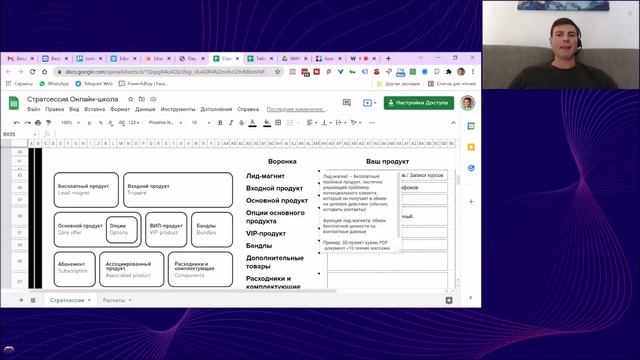Image resolution: width=640 pixels, height=360 pixels.
Task: Click the side panel add-ons plus icon
Action: [471, 201]
